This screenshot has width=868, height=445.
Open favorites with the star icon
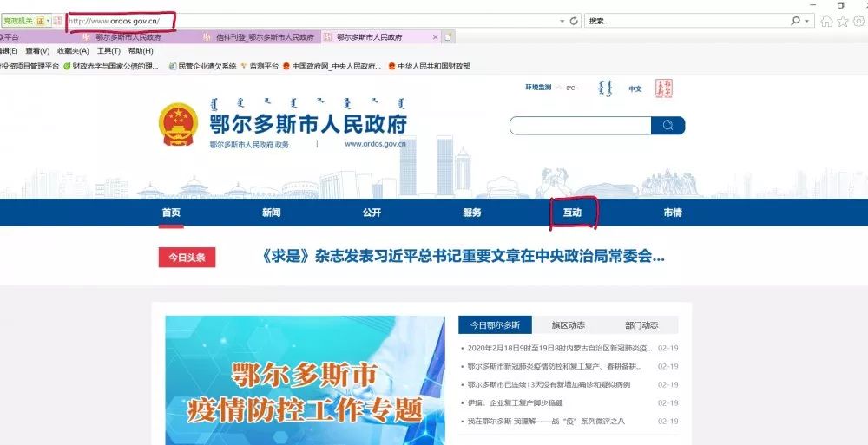pyautogui.click(x=843, y=21)
